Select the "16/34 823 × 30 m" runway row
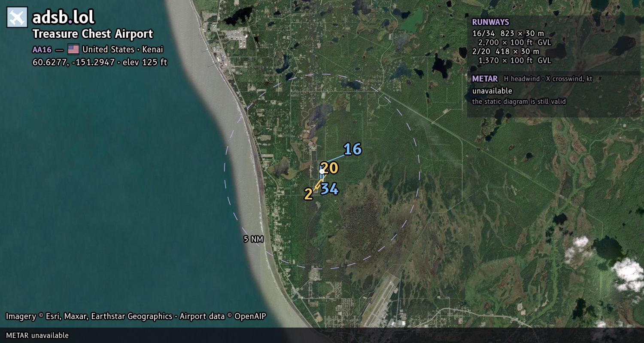 point(508,33)
